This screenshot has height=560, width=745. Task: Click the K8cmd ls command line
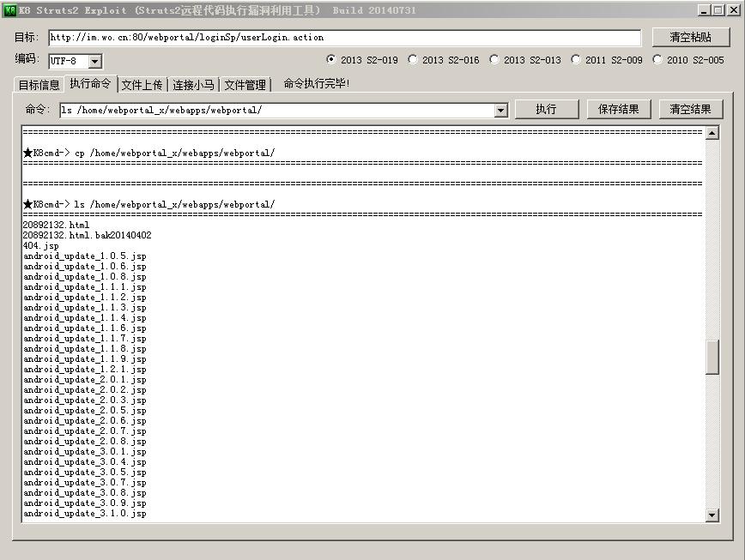[x=149, y=205]
